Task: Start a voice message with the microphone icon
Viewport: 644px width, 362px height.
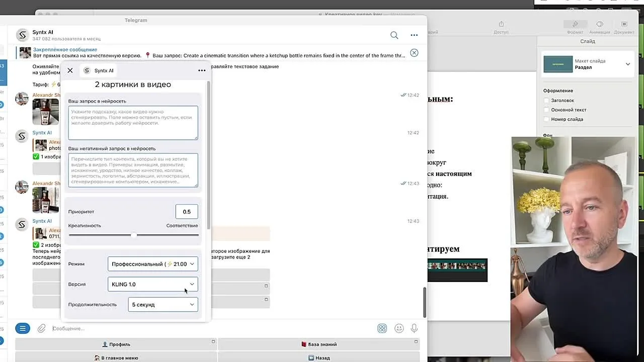Action: click(414, 328)
